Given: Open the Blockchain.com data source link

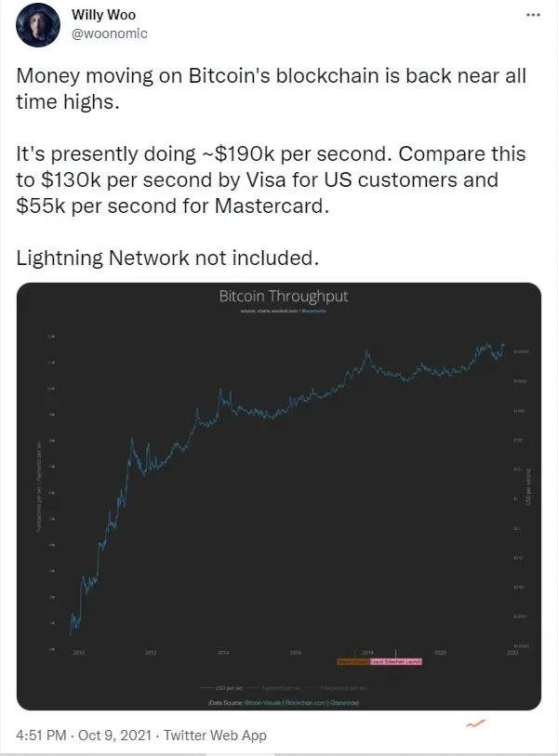Looking at the screenshot, I should (304, 703).
